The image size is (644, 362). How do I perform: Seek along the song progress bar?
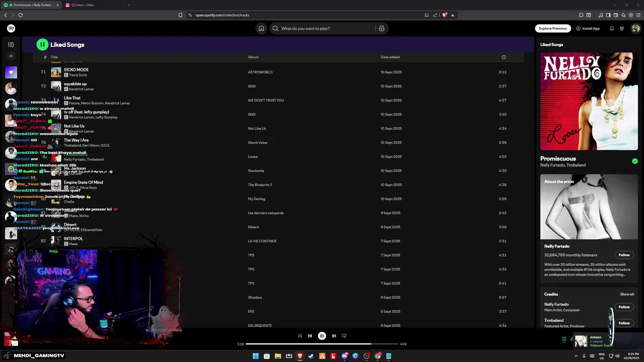[322, 344]
